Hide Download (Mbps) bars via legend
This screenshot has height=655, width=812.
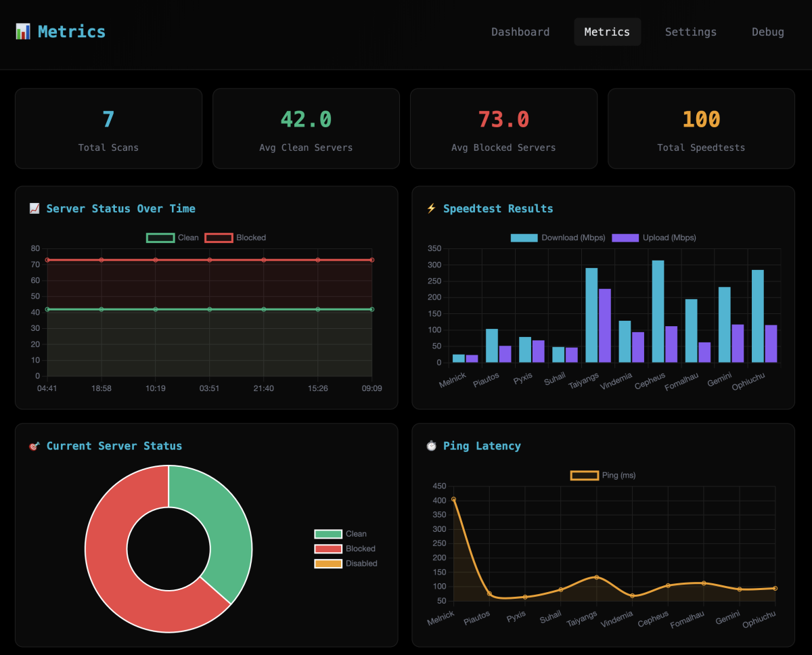click(x=558, y=238)
